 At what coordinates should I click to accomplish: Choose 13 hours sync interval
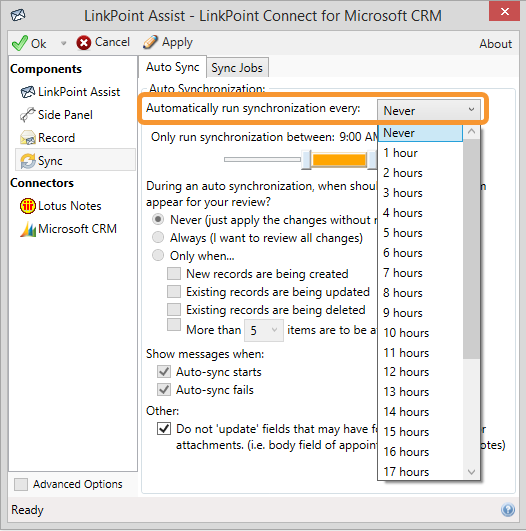pyautogui.click(x=420, y=392)
